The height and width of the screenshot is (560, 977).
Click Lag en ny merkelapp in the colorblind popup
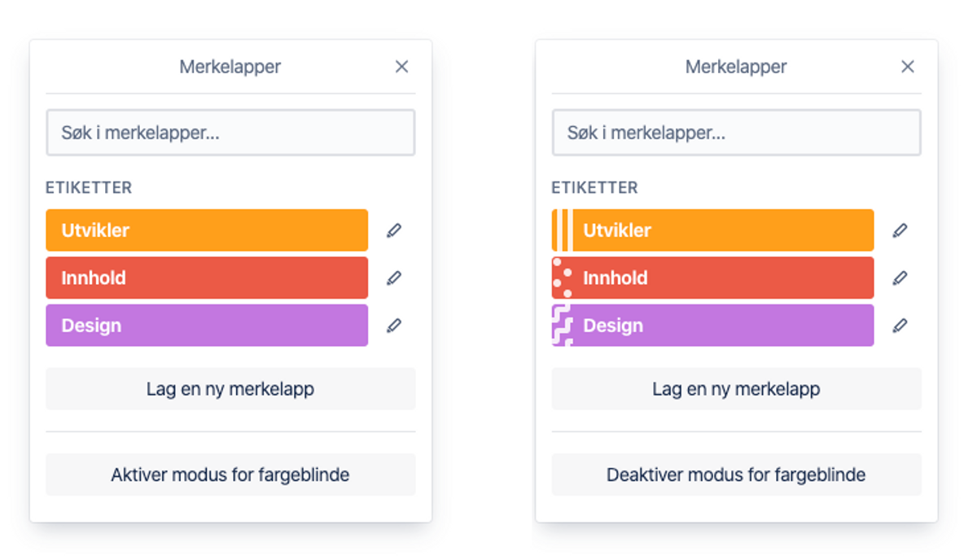737,388
